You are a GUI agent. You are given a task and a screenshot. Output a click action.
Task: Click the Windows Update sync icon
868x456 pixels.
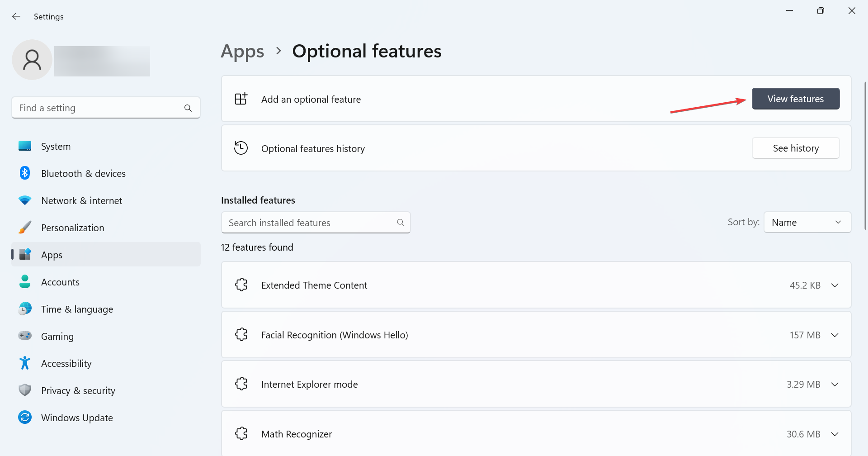pos(25,417)
